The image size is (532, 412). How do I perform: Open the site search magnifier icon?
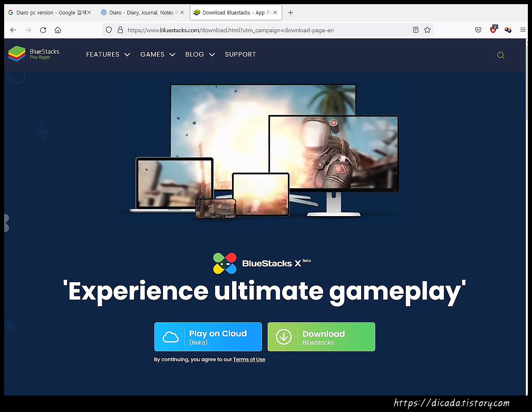(x=501, y=55)
